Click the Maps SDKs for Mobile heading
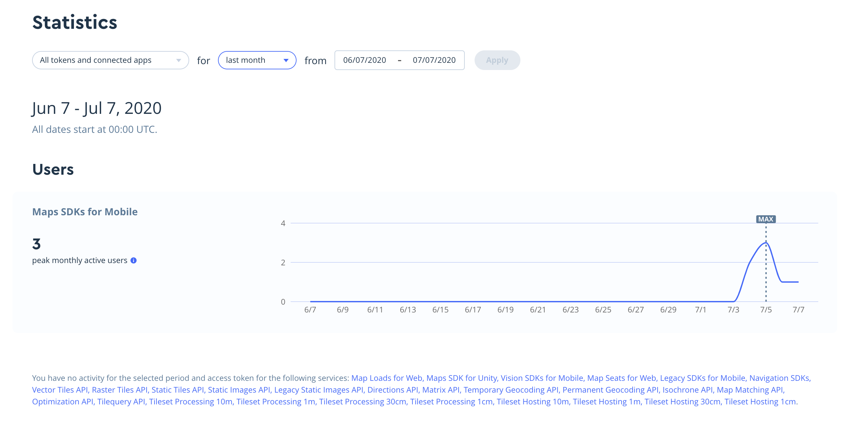 pyautogui.click(x=84, y=212)
